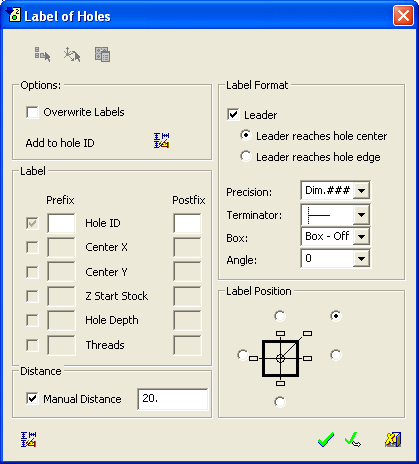Click the Manual Distance value field
Image resolution: width=419 pixels, height=464 pixels.
[173, 399]
